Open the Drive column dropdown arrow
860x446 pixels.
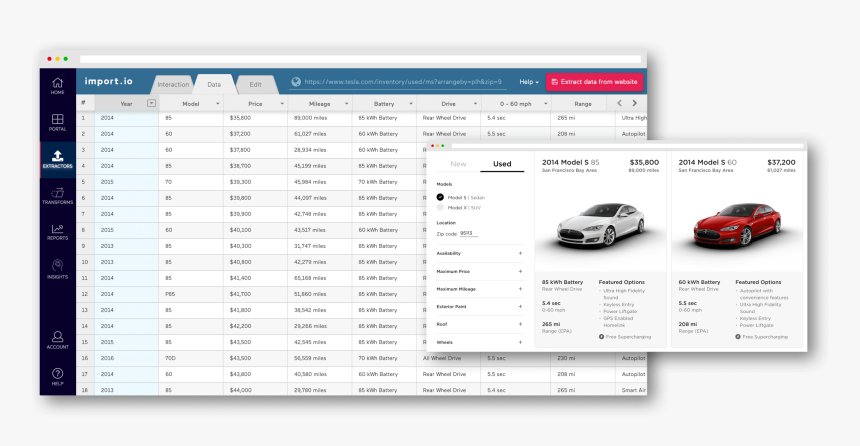476,104
